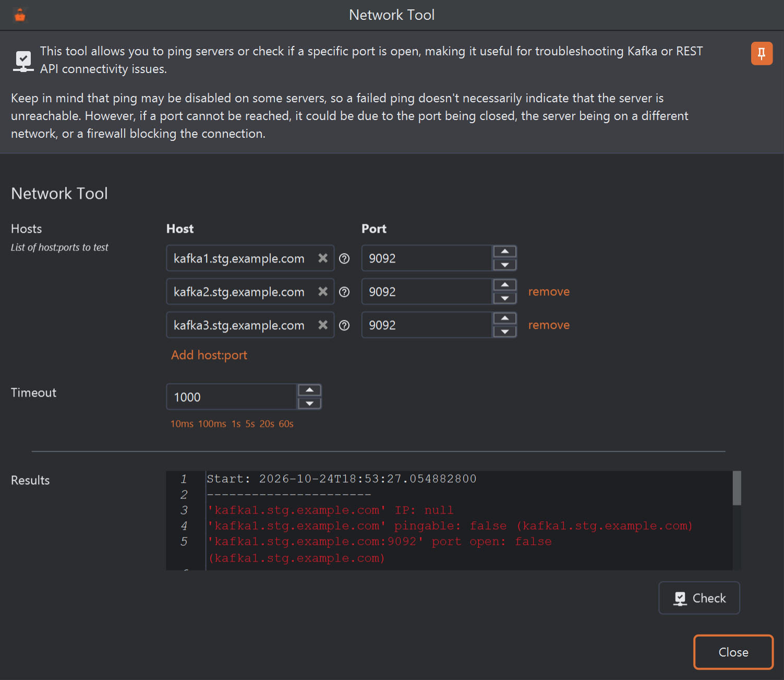Click the app logo in the title bar
This screenshot has height=680, width=784.
(20, 15)
